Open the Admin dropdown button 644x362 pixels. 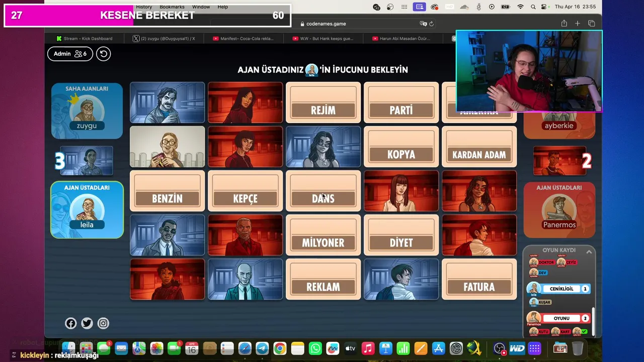pos(70,54)
